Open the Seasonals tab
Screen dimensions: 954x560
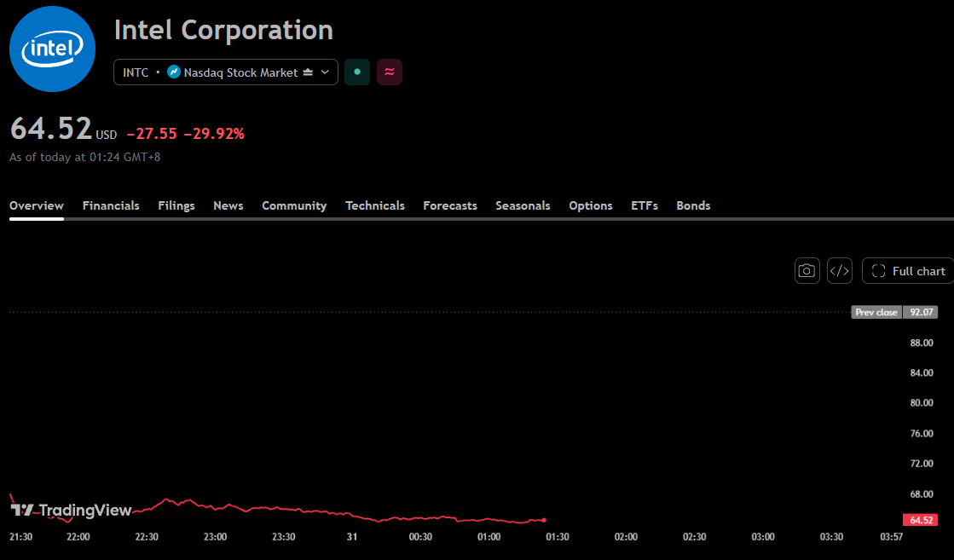click(523, 205)
